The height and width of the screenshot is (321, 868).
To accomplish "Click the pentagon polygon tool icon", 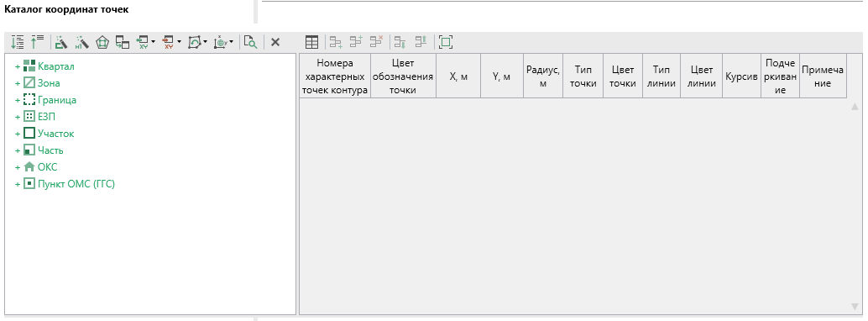I will [102, 41].
